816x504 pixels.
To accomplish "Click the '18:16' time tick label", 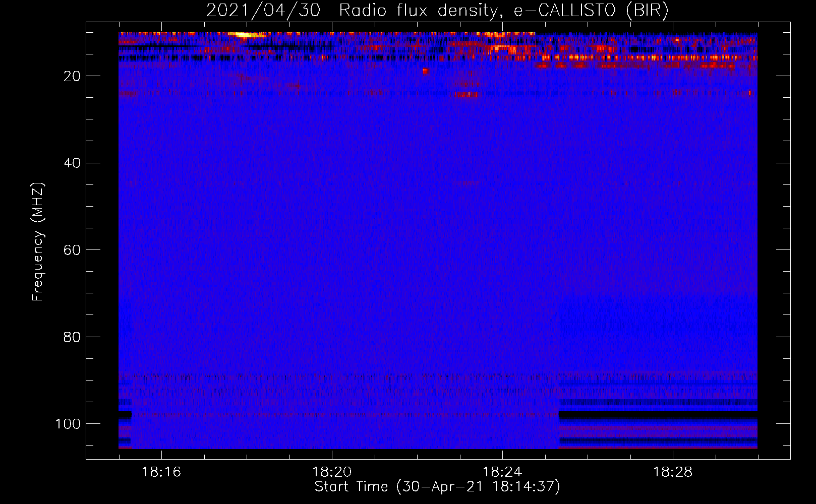I will 161,472.
